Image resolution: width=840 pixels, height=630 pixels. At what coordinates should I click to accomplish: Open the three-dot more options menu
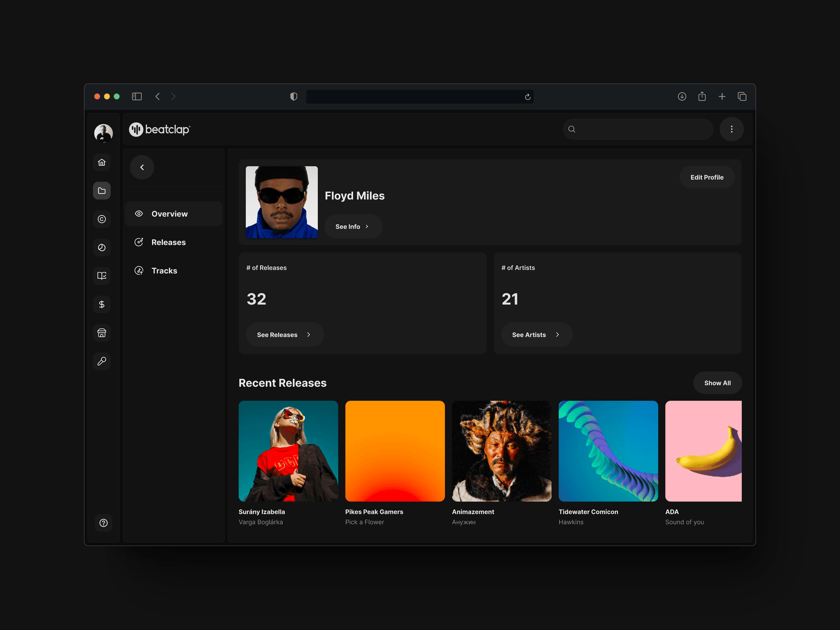click(x=732, y=129)
